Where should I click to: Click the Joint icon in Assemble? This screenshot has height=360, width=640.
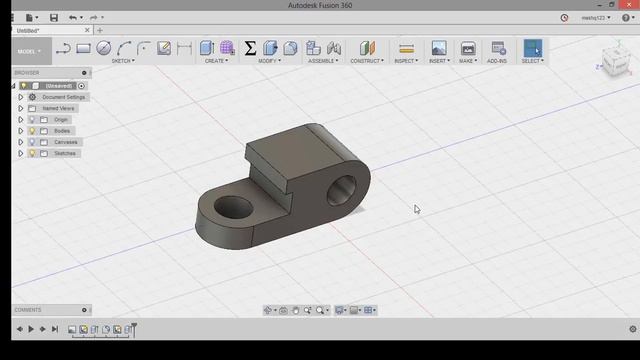click(334, 48)
